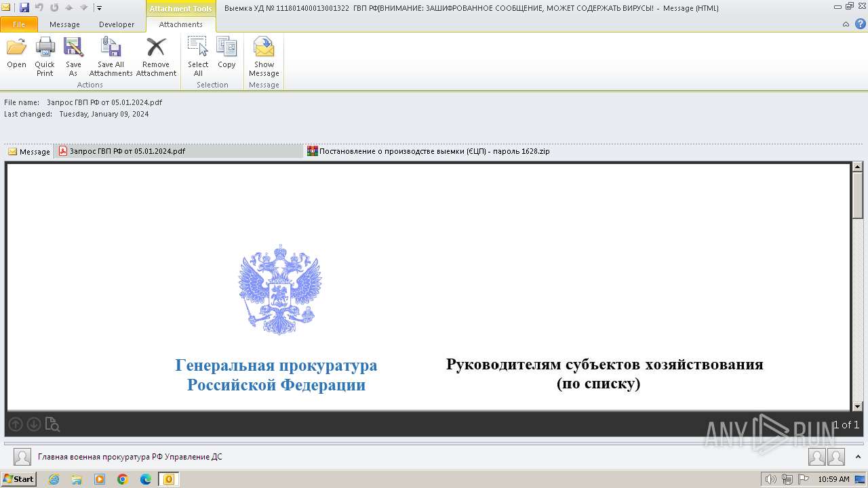This screenshot has width=868, height=488.
Task: Expand the People Pane chevron
Action: (857, 456)
